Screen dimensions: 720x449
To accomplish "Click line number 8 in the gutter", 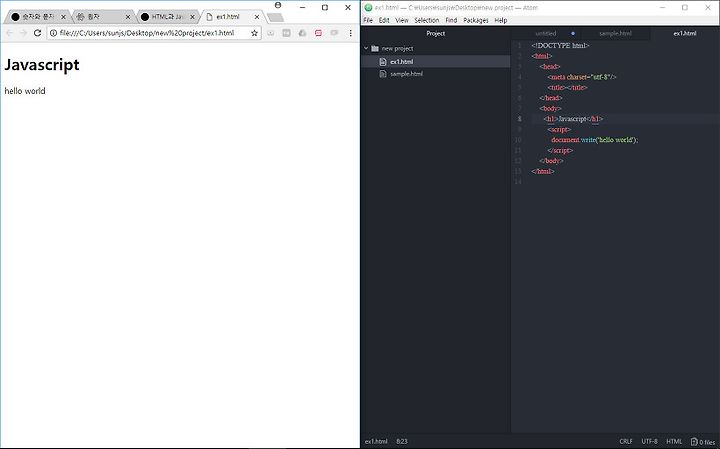I will click(519, 119).
